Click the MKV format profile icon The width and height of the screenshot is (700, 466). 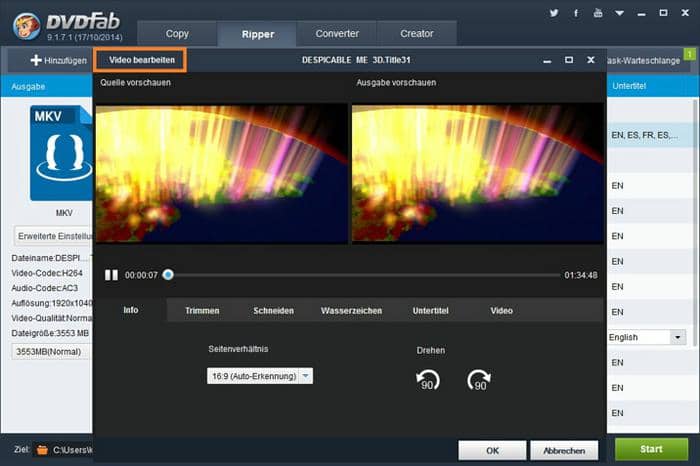click(x=61, y=153)
